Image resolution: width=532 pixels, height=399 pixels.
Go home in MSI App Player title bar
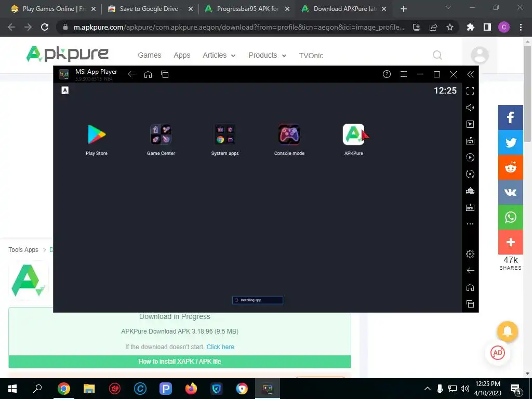[x=148, y=74]
